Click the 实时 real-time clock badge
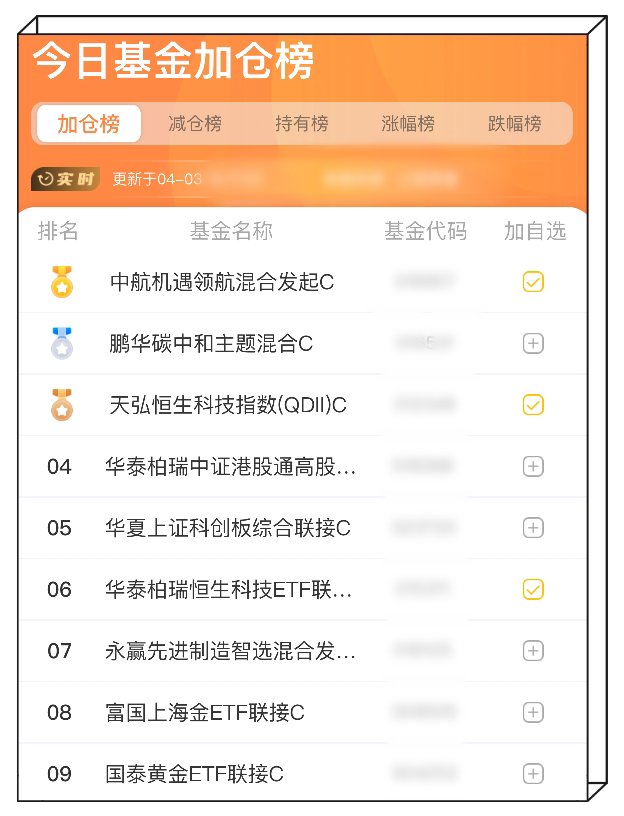This screenshot has width=624, height=816. pyautogui.click(x=66, y=179)
